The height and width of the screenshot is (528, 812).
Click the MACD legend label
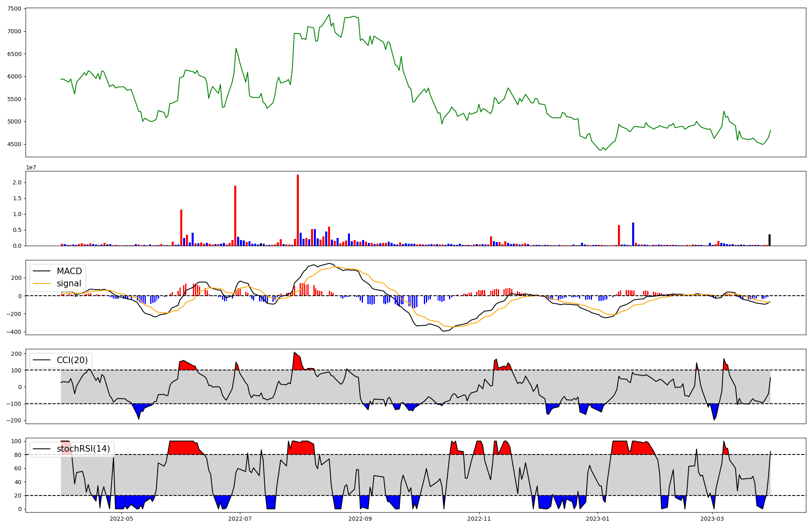click(69, 271)
